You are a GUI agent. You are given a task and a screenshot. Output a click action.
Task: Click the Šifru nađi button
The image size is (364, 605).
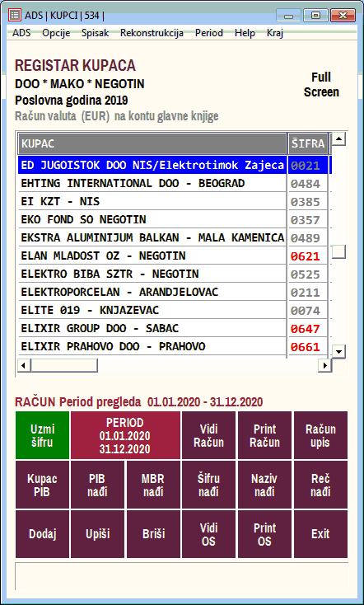point(208,485)
